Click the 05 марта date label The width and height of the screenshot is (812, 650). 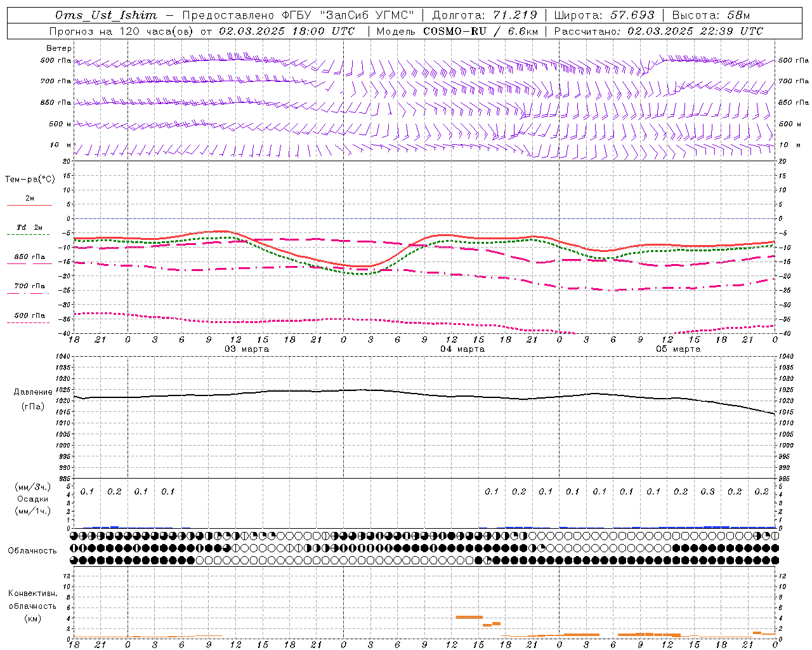click(678, 349)
